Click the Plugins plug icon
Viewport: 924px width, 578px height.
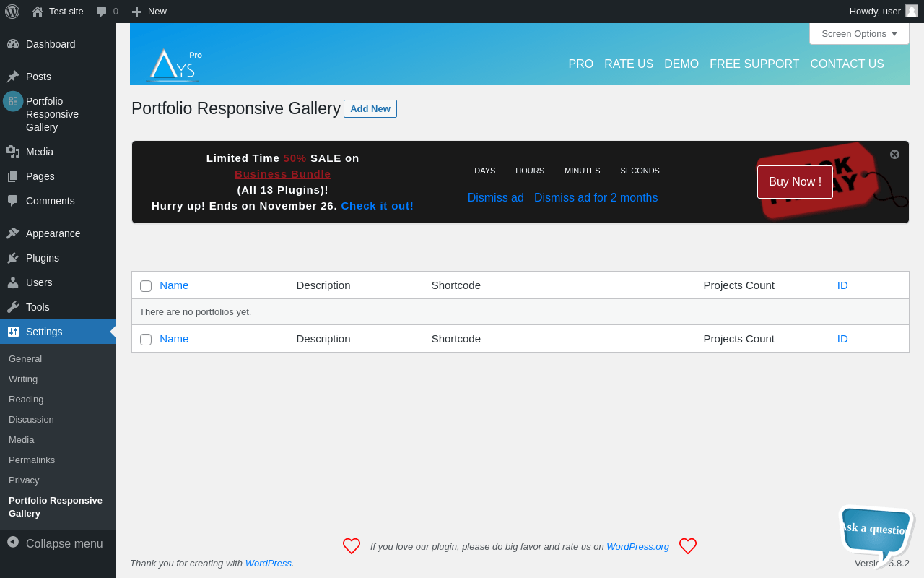click(13, 258)
